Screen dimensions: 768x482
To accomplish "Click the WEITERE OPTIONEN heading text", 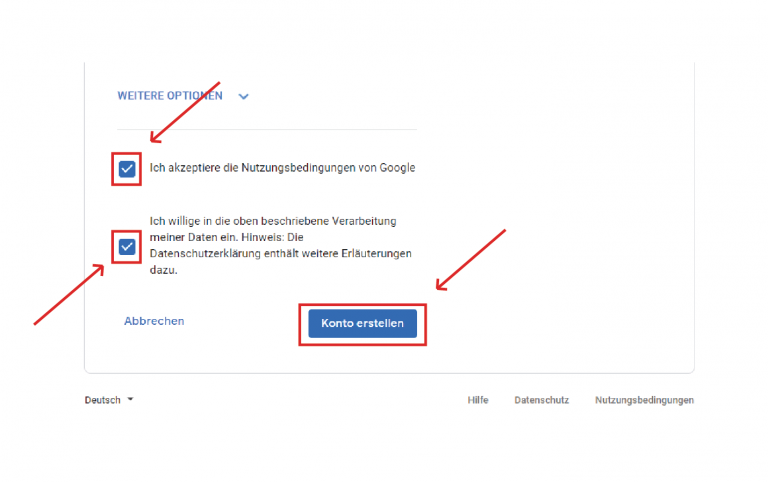I will 170,96.
